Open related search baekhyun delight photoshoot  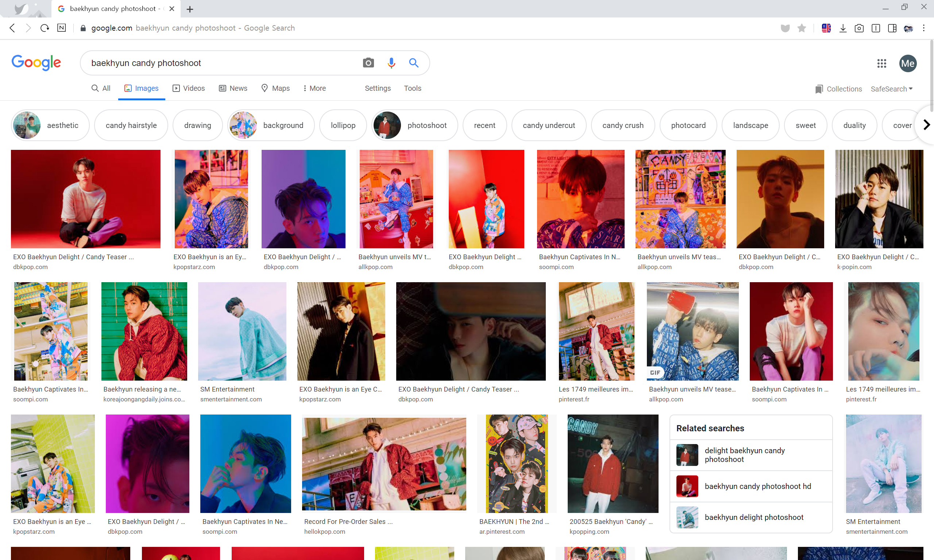pos(751,517)
